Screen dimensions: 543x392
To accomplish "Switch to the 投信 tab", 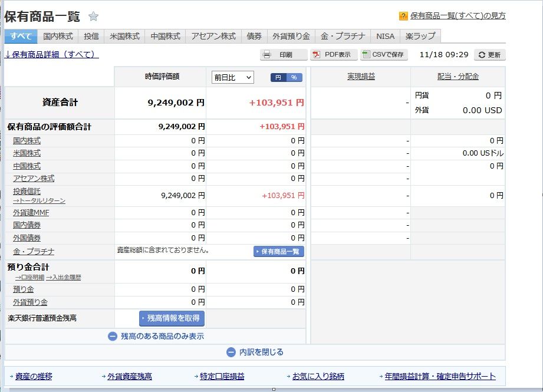I will (91, 36).
